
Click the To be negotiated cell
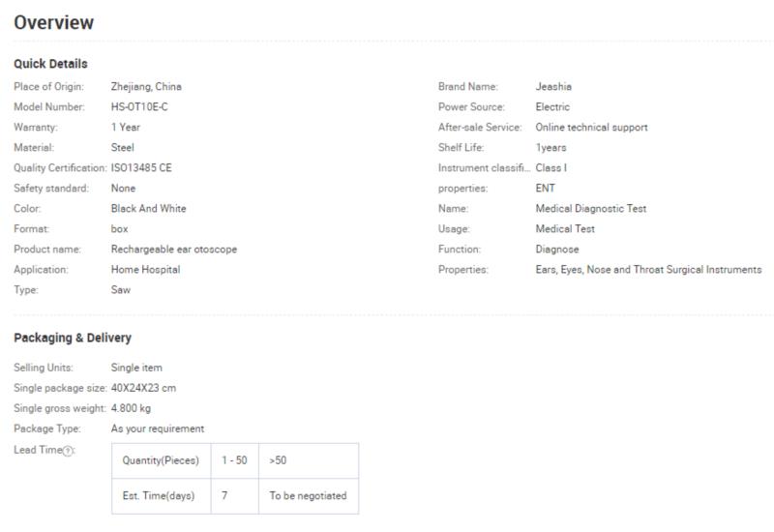309,496
